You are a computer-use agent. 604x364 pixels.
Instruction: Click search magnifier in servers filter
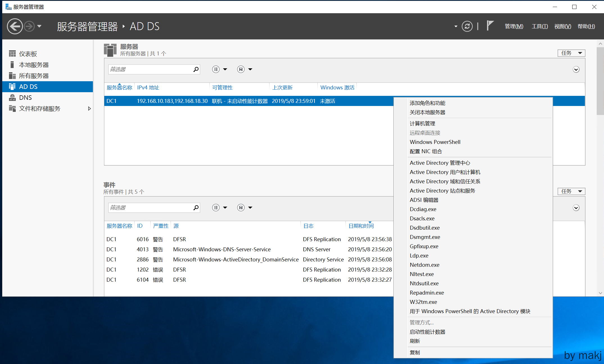(x=196, y=69)
